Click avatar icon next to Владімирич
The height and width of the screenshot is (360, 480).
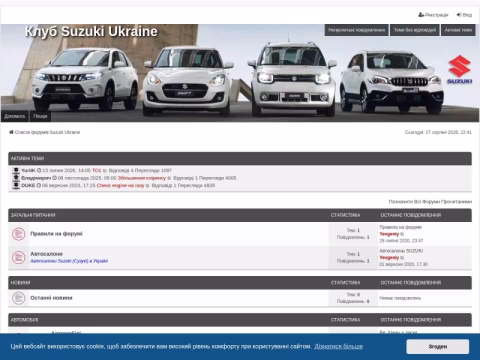[16, 178]
